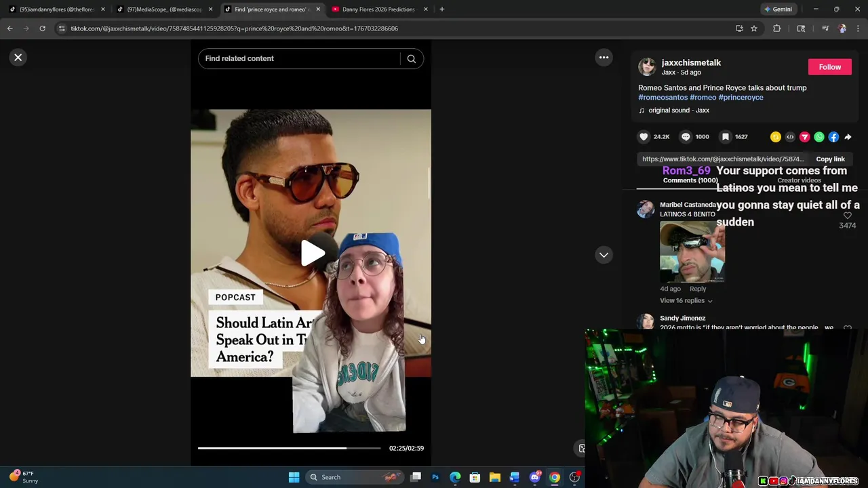
Task: Click the magnifier search icon in video search
Action: tap(412, 58)
